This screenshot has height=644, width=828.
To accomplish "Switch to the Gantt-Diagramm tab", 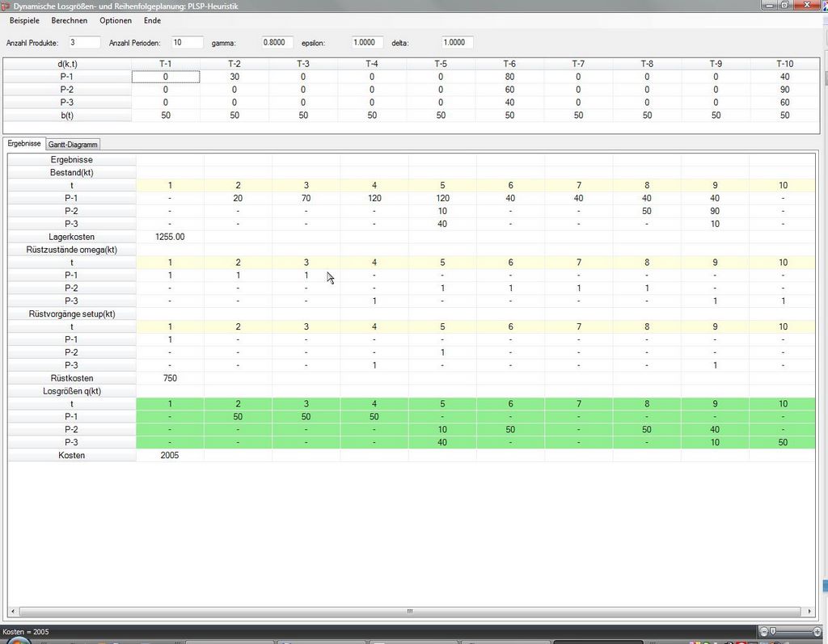I will click(x=73, y=145).
